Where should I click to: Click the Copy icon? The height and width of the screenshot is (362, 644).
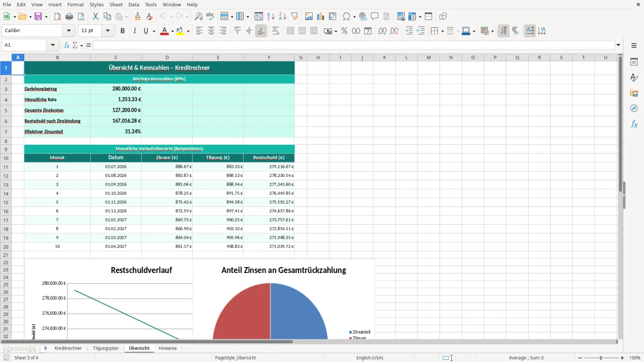[x=107, y=17]
